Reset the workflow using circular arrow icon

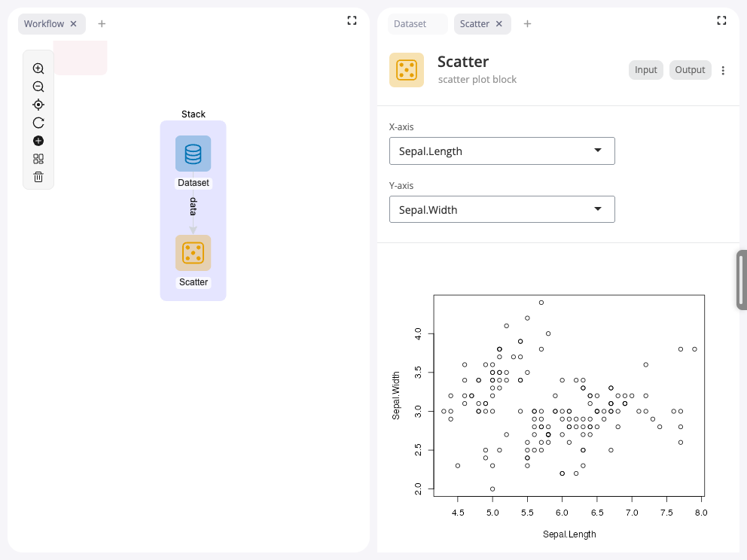click(x=38, y=123)
